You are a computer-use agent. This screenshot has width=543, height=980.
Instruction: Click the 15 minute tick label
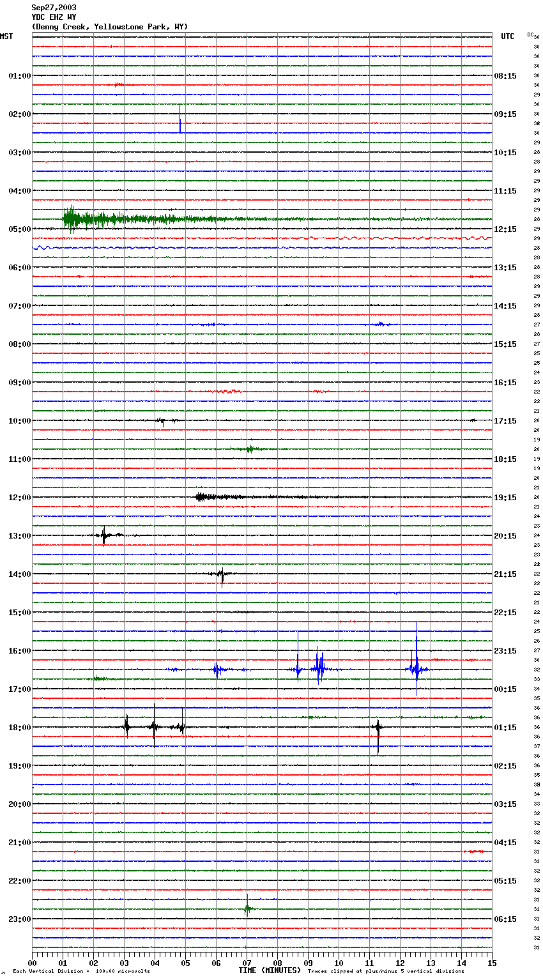(x=492, y=963)
